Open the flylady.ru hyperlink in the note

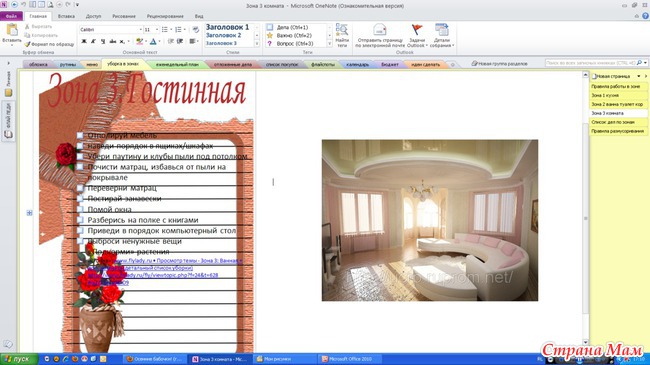178,261
